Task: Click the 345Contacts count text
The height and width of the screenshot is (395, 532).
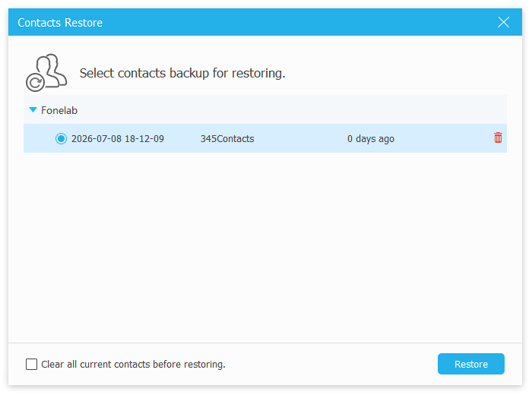Action: tap(227, 139)
